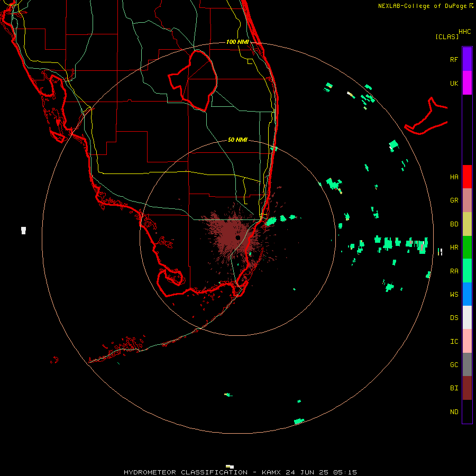
Task: Click the Hydrometeor Classification KAMX caption
Action: 240,472
